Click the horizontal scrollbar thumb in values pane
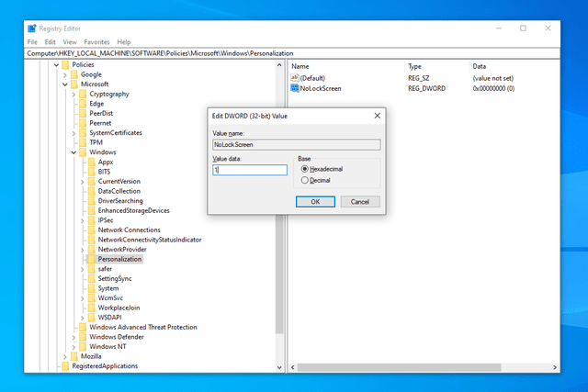Screen dimensions: 588x392 click(x=399, y=367)
